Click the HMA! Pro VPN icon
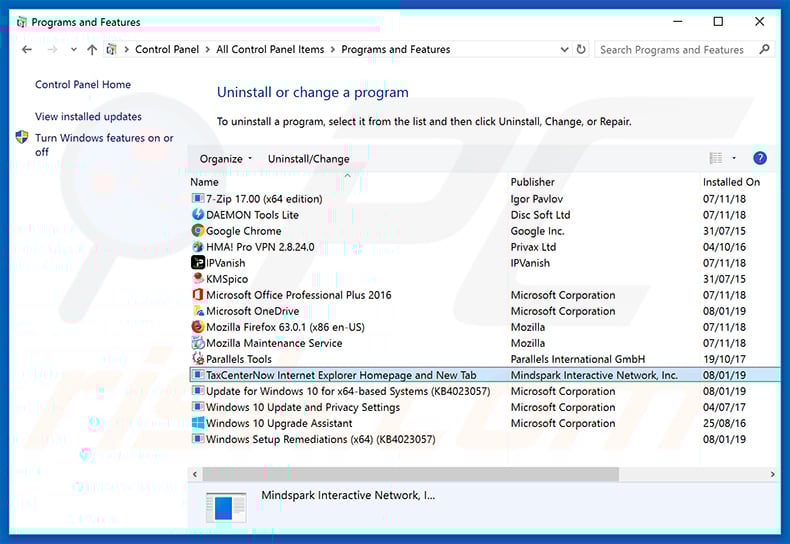This screenshot has height=544, width=790. coord(198,247)
